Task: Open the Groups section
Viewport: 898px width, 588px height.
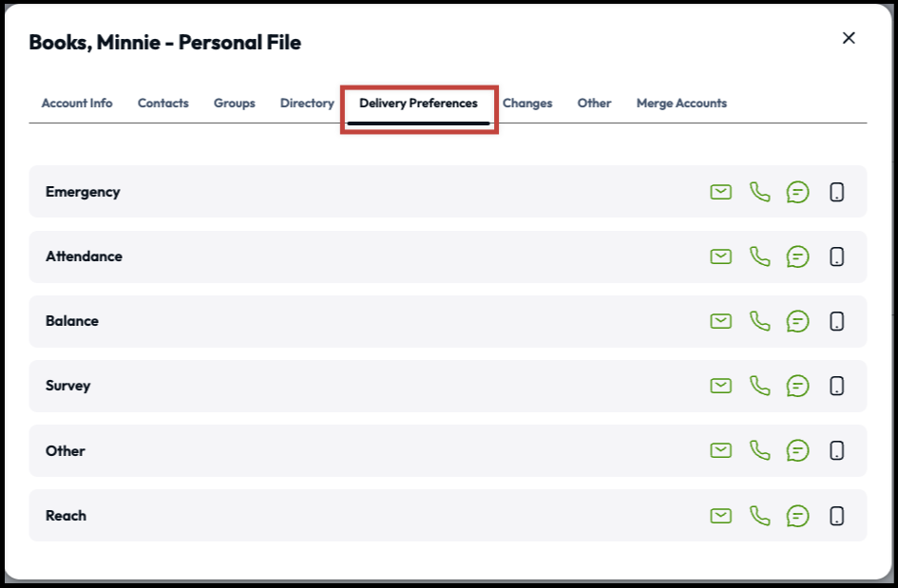Action: 234,103
